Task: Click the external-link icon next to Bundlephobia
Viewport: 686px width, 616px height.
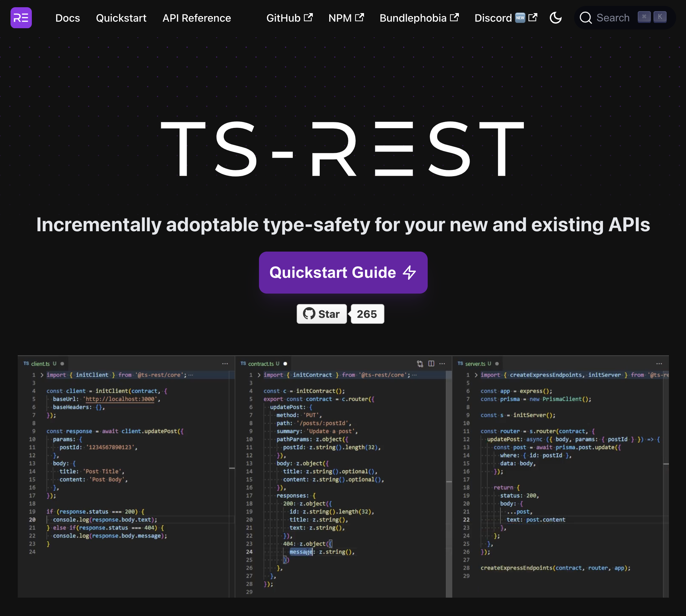Action: click(454, 17)
